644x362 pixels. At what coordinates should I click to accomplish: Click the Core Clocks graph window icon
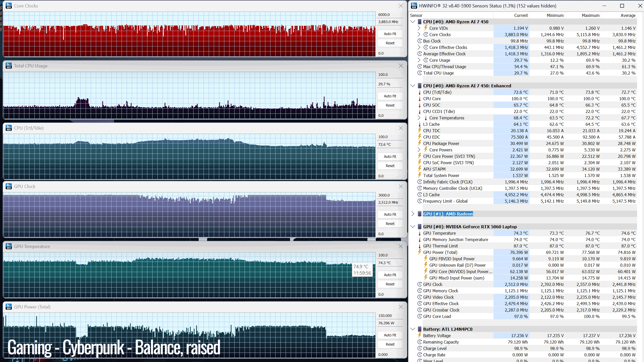[x=9, y=6]
